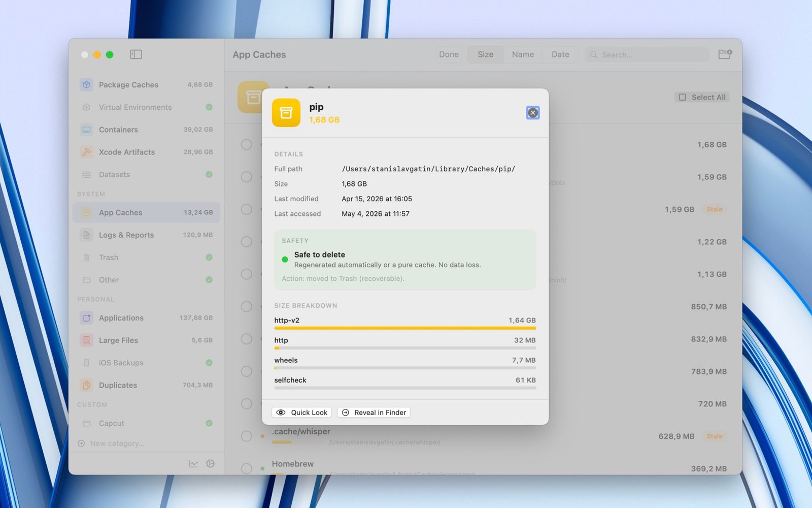Reveal pip folder in Finder
This screenshot has width=812, height=508.
coord(374,412)
